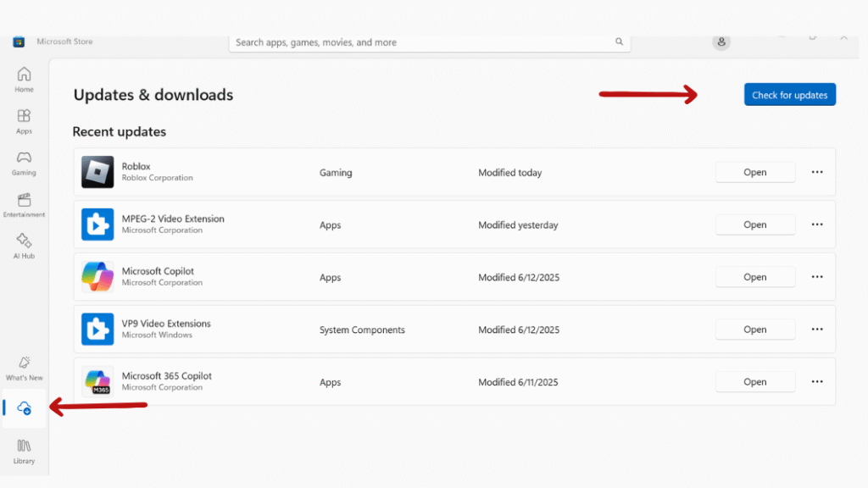This screenshot has width=868, height=488.
Task: Open the Gaming section in the sidebar
Action: (x=24, y=164)
